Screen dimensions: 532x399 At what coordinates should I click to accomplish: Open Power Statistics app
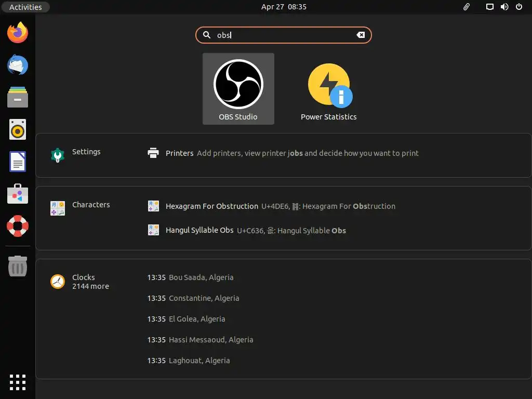pyautogui.click(x=328, y=88)
